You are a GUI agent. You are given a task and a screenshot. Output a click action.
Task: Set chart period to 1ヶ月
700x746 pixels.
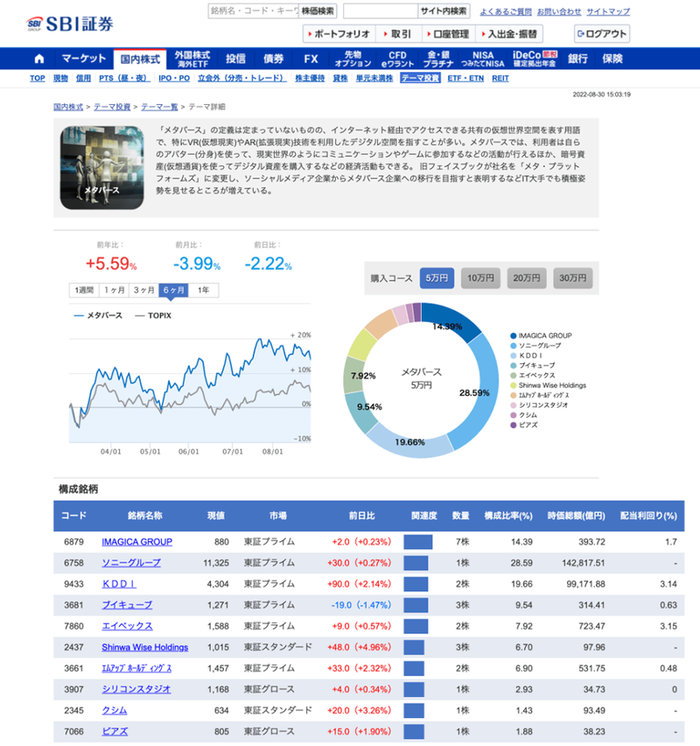114,290
